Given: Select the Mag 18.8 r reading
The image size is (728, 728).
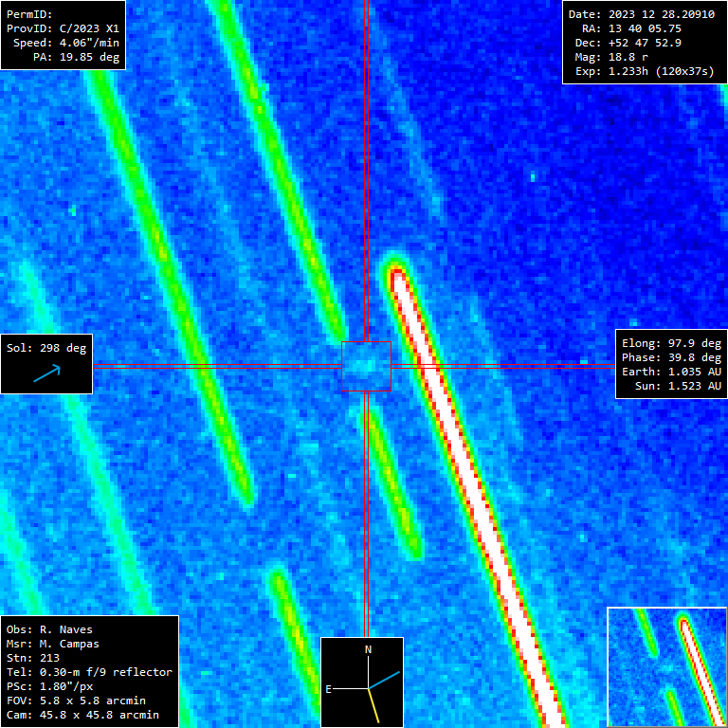Looking at the screenshot, I should coord(611,57).
